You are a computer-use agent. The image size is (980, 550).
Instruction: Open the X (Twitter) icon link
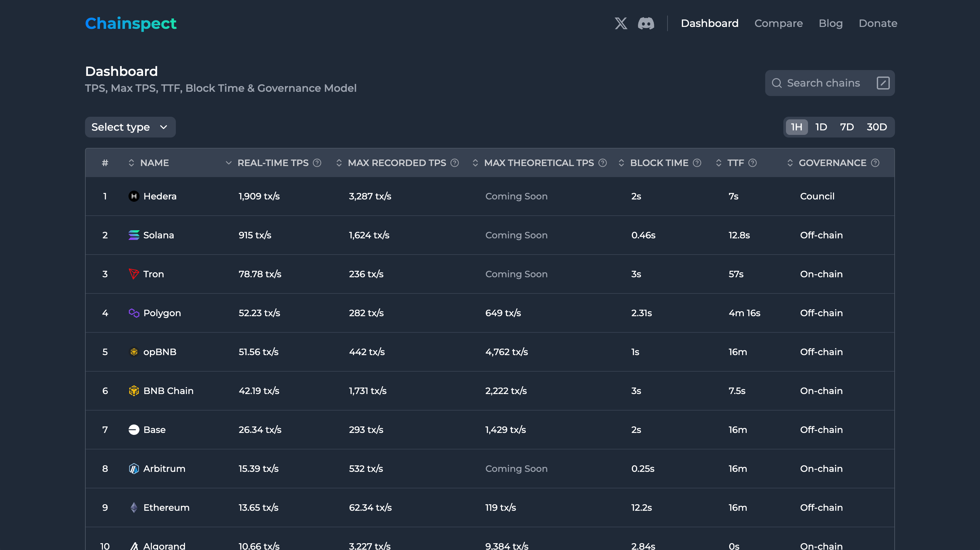621,24
